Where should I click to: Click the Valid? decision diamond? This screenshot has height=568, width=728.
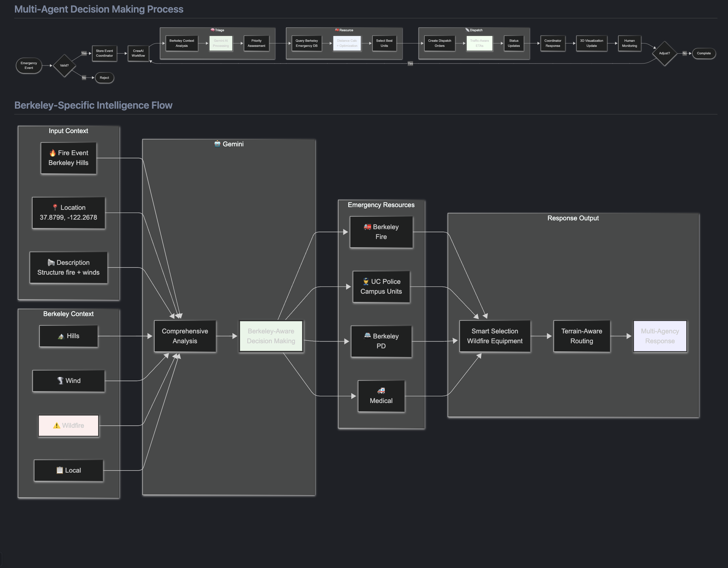point(64,66)
